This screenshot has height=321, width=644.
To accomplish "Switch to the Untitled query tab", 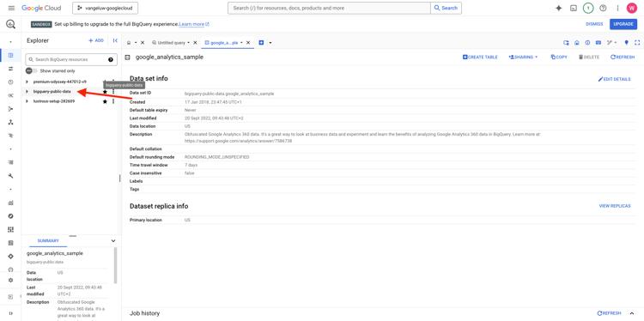I will 168,43.
